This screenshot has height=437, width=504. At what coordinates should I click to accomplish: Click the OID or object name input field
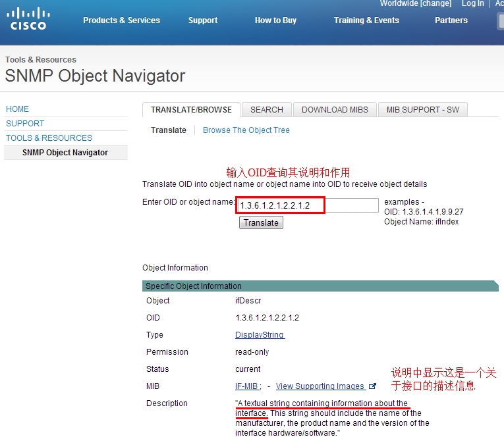click(x=308, y=205)
